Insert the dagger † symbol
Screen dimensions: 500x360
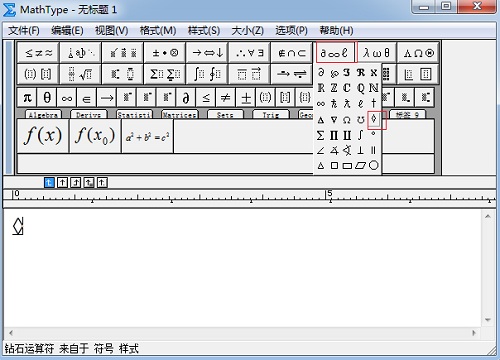click(x=374, y=104)
